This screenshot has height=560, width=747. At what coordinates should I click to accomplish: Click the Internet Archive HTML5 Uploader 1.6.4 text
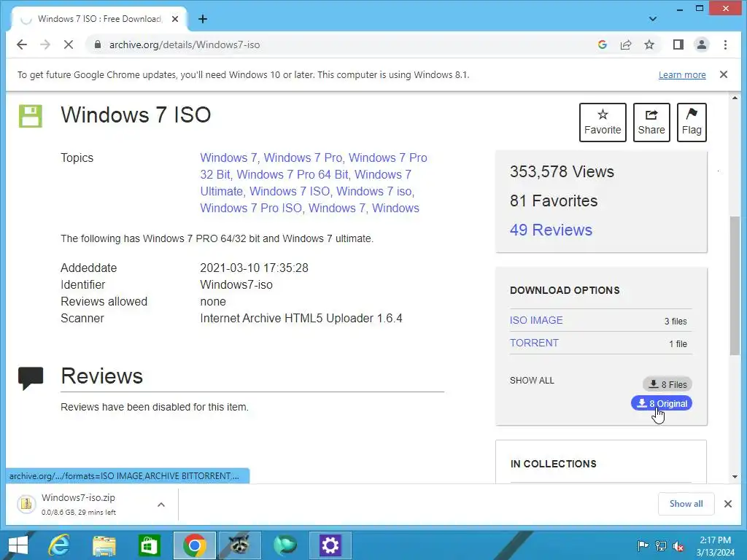click(x=301, y=318)
